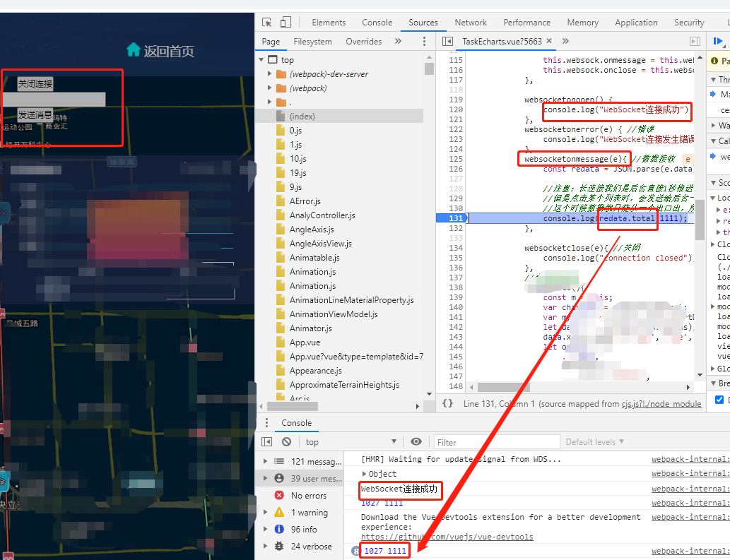Click the clear console icon

tap(287, 442)
